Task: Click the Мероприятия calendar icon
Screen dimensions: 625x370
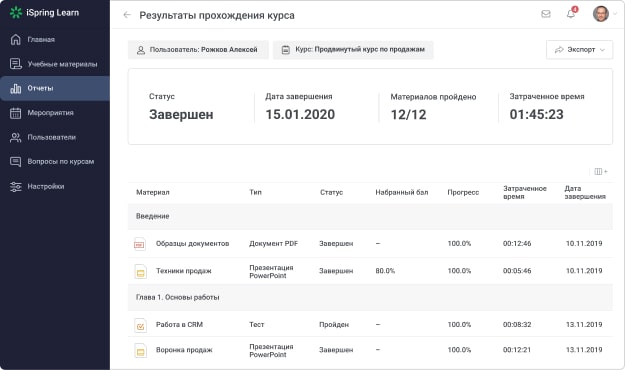Action: [x=16, y=113]
